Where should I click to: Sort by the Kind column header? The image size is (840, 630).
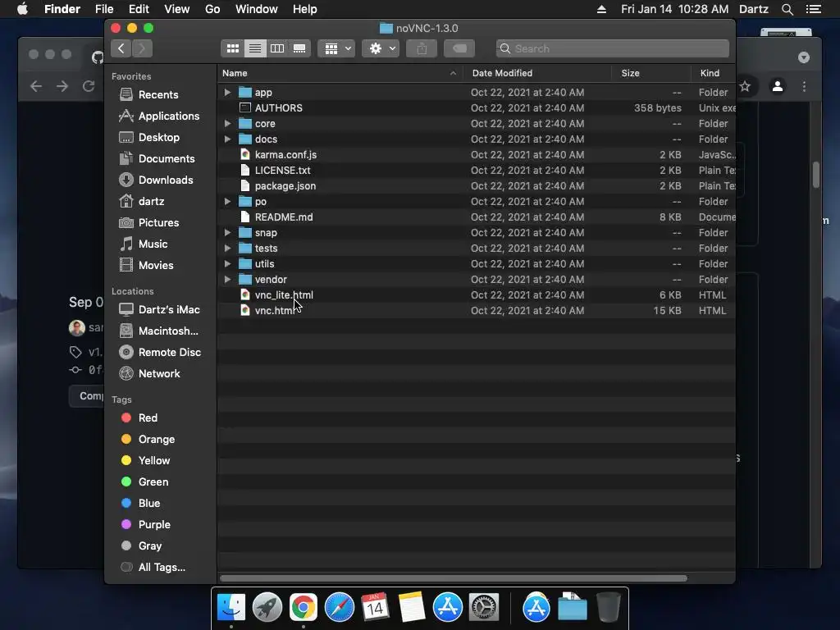point(713,73)
